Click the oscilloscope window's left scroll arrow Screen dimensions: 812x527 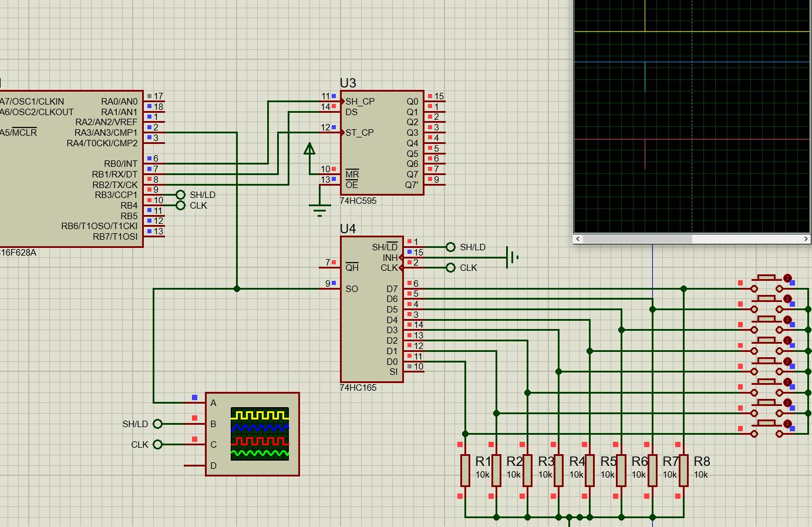tap(578, 239)
